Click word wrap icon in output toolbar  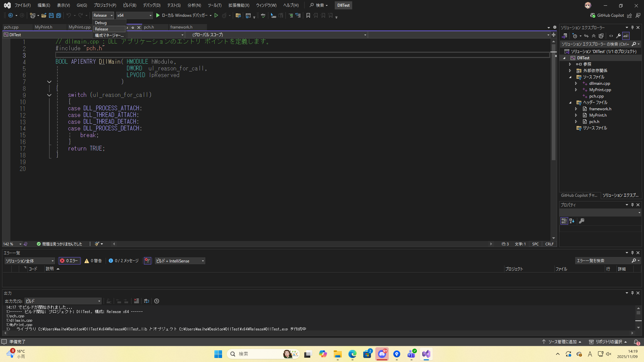click(x=147, y=301)
